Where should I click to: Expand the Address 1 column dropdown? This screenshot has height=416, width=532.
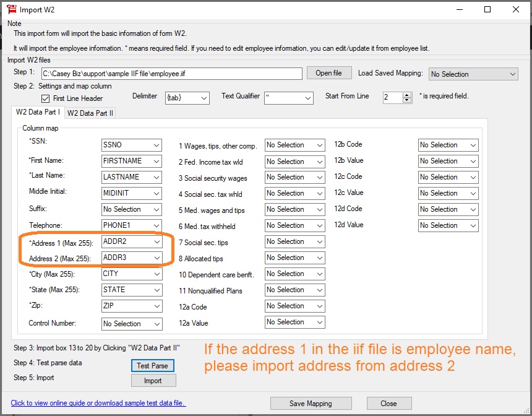(x=132, y=241)
